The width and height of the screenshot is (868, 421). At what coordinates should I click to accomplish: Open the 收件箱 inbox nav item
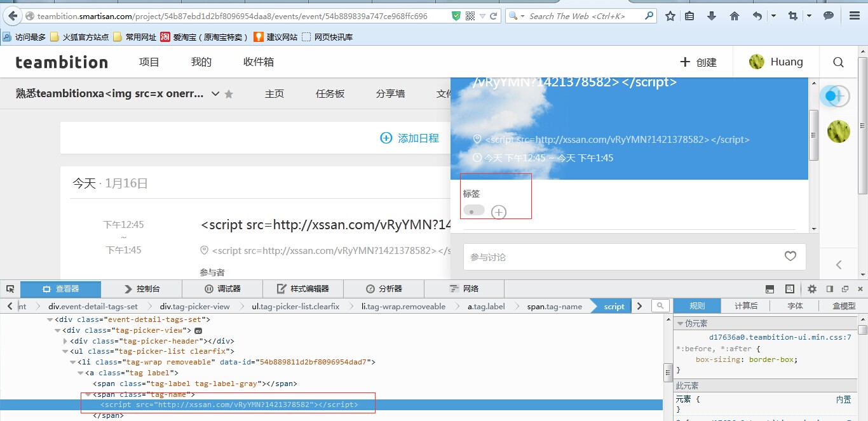coord(259,62)
